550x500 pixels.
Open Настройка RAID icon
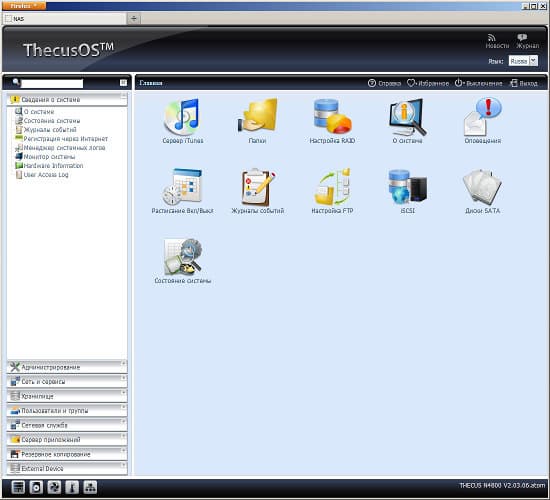click(x=332, y=117)
